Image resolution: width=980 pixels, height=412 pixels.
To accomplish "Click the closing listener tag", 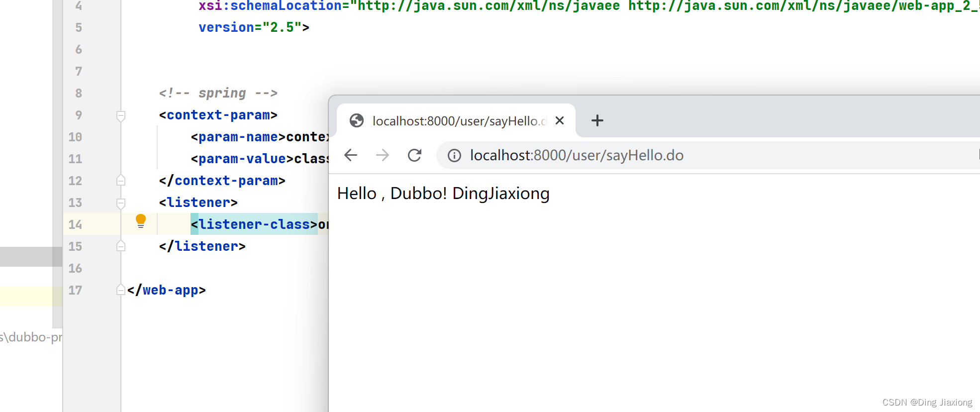I will (202, 246).
